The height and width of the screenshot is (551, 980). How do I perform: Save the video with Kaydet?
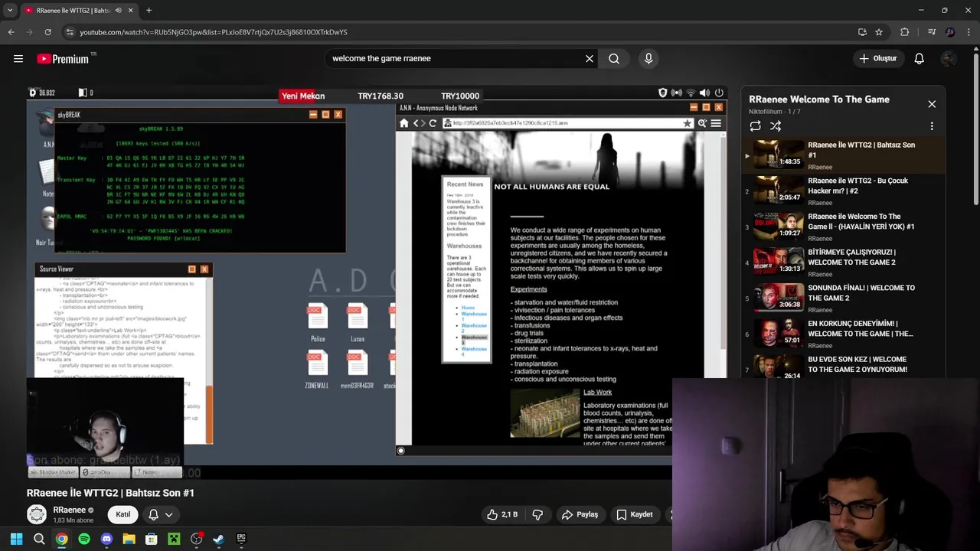(x=635, y=514)
